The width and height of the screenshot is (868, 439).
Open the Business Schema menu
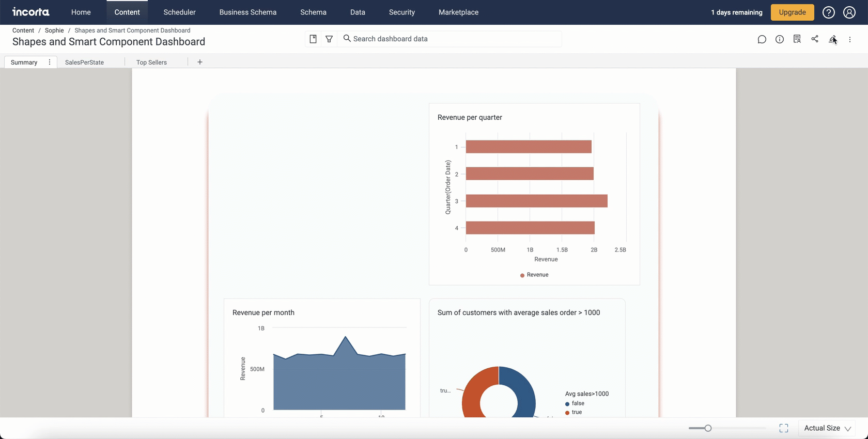pos(248,12)
